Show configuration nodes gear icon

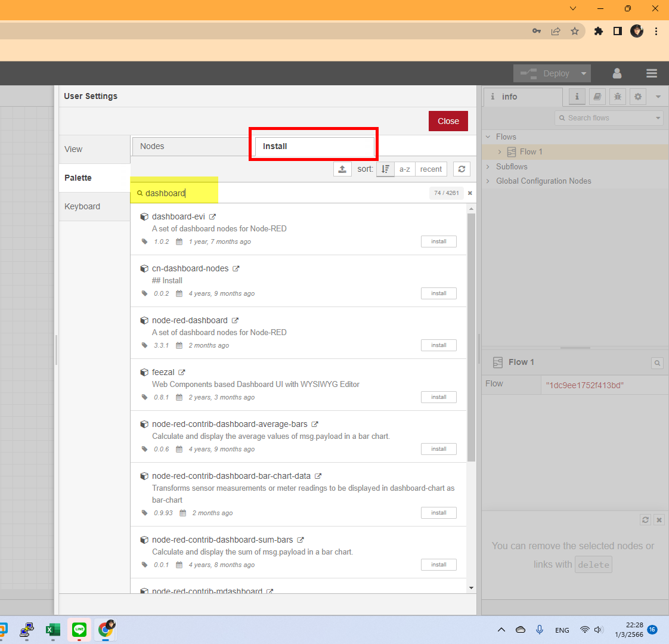(638, 97)
